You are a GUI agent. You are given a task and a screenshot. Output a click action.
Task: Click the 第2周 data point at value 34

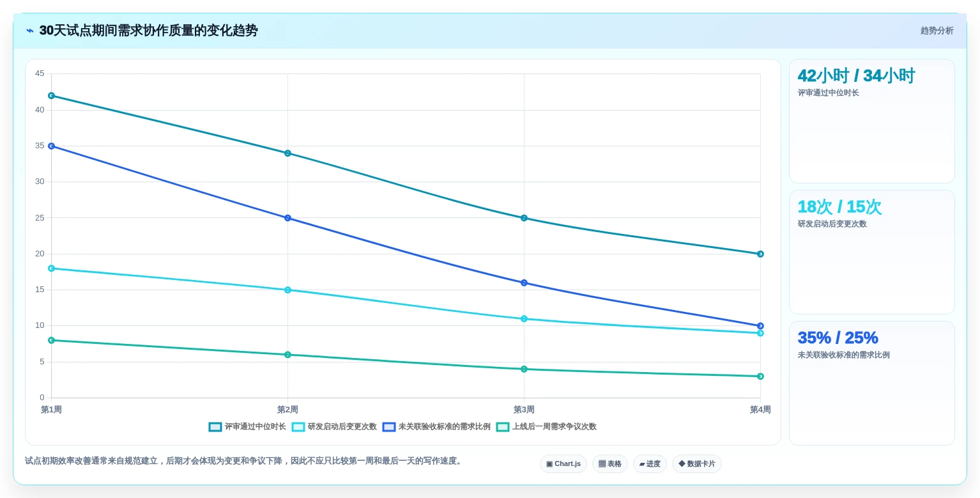pyautogui.click(x=287, y=153)
